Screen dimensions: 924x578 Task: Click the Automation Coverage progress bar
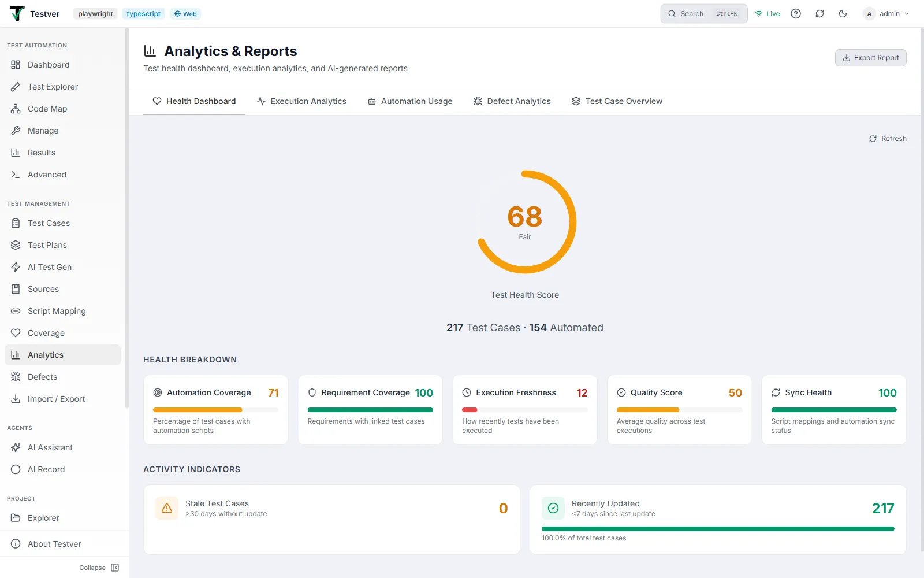tap(215, 410)
